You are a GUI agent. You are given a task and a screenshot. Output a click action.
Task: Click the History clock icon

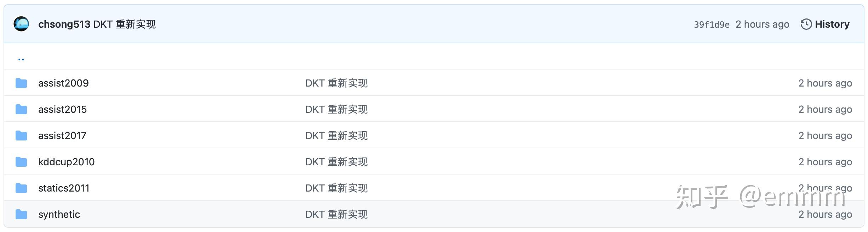pyautogui.click(x=807, y=24)
